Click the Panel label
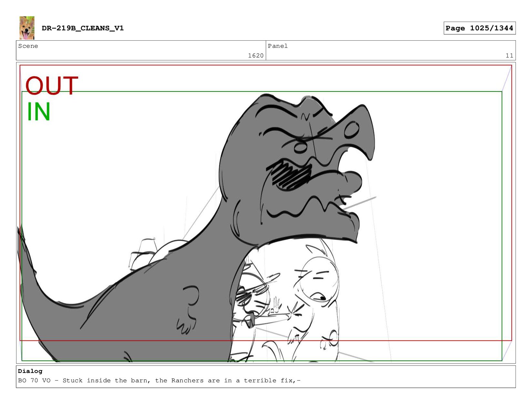 [x=278, y=46]
